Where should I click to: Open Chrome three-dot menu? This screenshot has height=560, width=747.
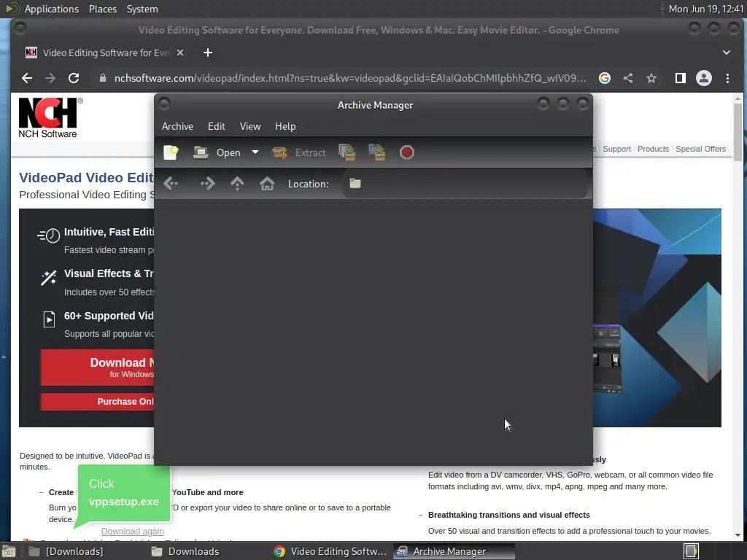coord(727,78)
